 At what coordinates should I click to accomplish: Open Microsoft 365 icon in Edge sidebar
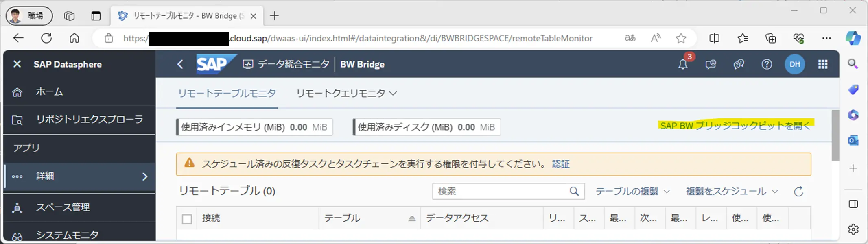853,115
